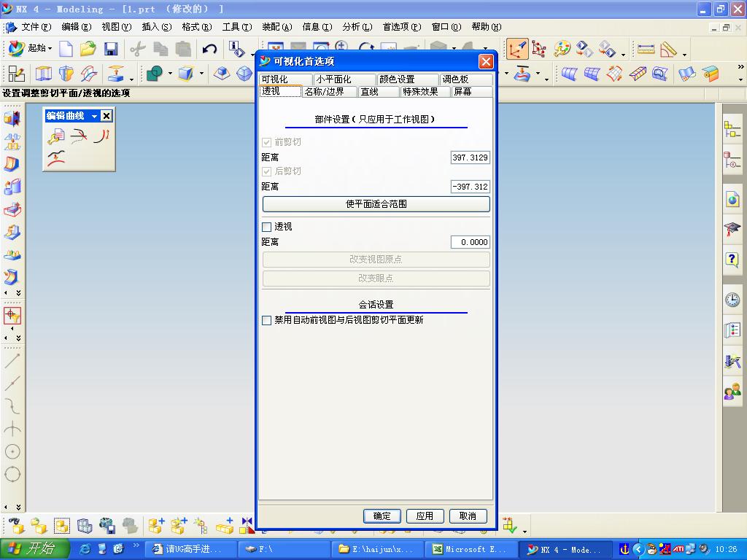Click the mirror assembly icon in bottom toolbar
The image size is (747, 560).
(247, 526)
